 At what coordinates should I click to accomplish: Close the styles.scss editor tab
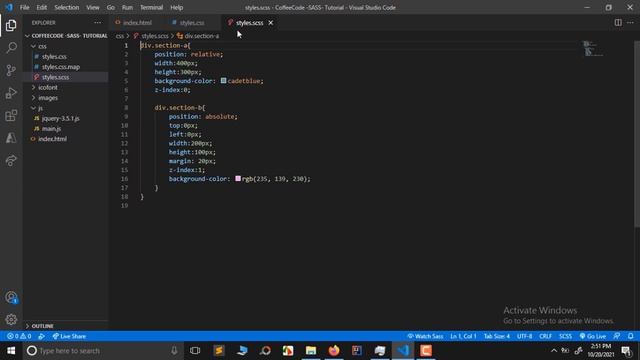tap(271, 23)
